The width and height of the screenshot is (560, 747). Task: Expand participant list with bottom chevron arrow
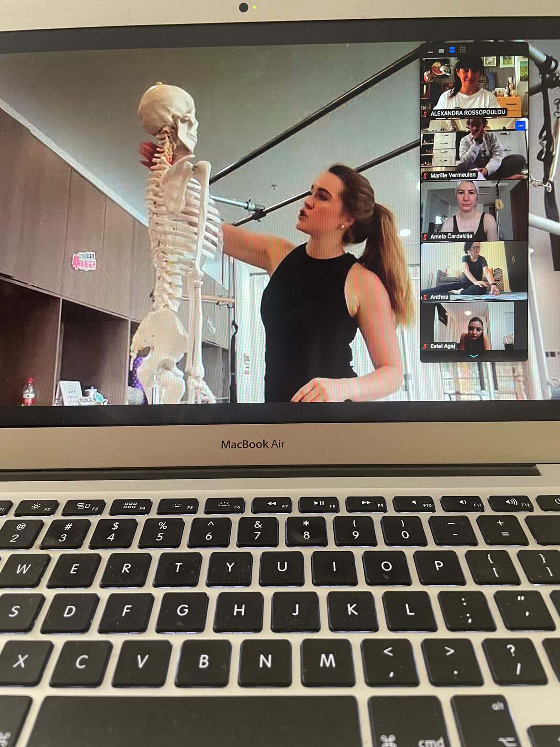[474, 356]
